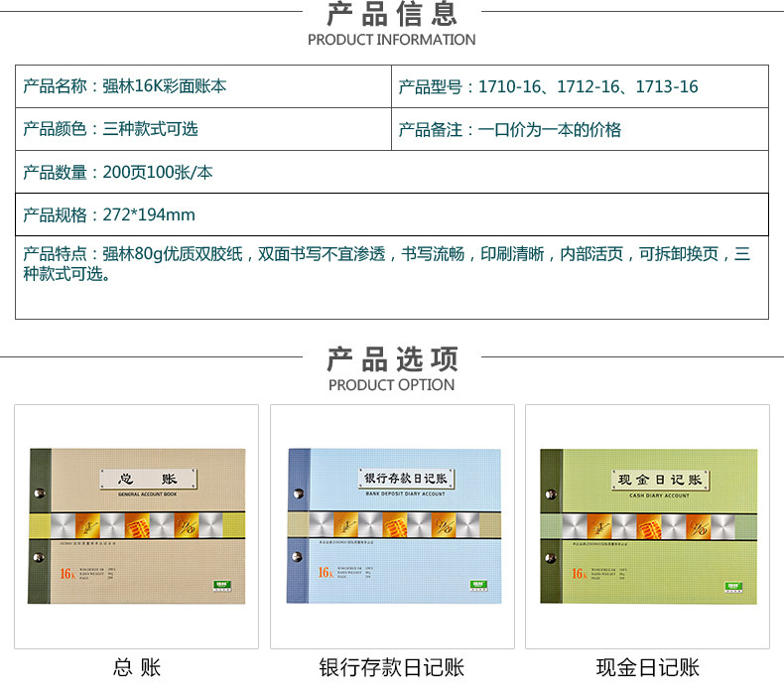Viewport: 784px width, 700px height.
Task: Click the 产品名称 强林16K彩面账本 cell
Action: pos(203,86)
